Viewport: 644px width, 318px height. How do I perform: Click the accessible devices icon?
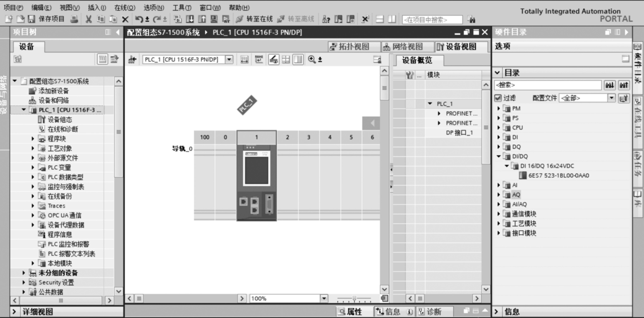(326, 19)
